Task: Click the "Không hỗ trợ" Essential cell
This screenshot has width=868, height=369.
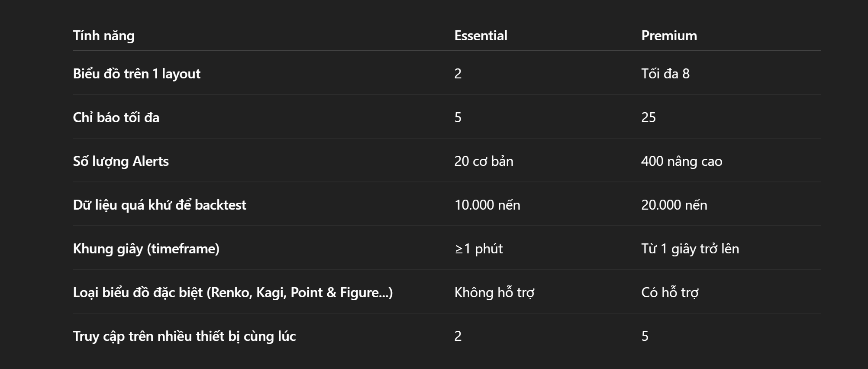Action: pos(494,292)
